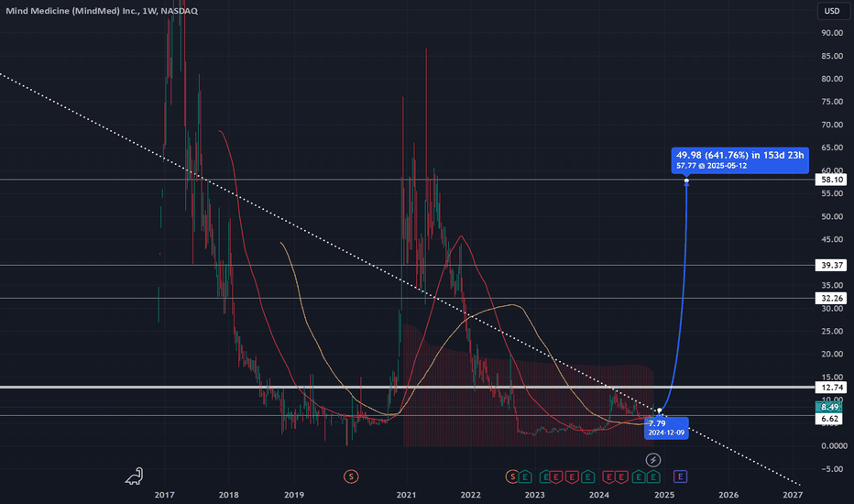854x504 pixels.
Task: Click the green E marker right of the 2022 S marker
Action: click(525, 477)
